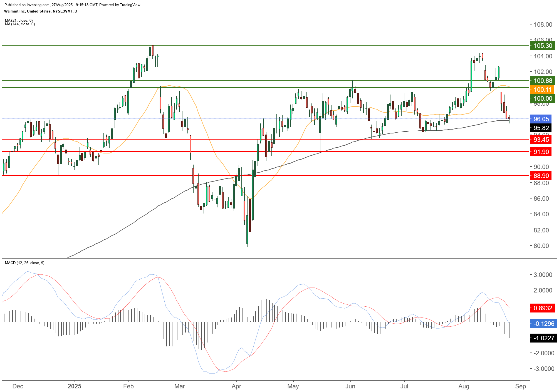The image size is (559, 392).
Task: Click the Walmart Inc chart title
Action: tap(41, 11)
